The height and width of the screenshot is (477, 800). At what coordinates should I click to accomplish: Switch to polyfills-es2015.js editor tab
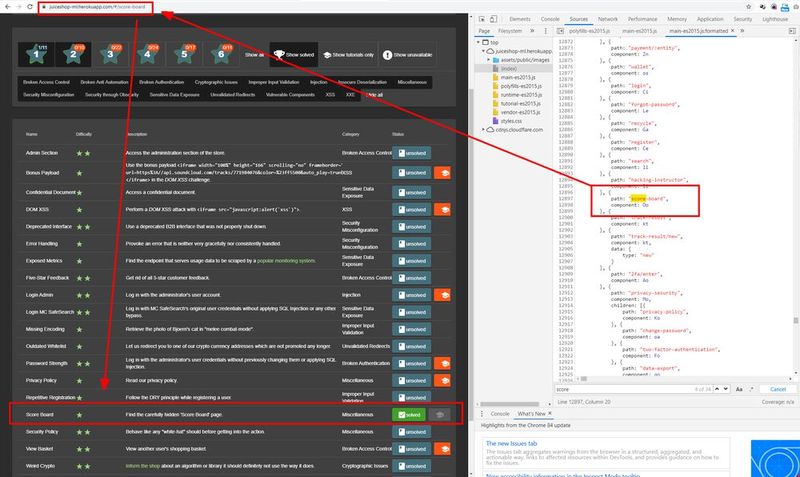pyautogui.click(x=590, y=31)
